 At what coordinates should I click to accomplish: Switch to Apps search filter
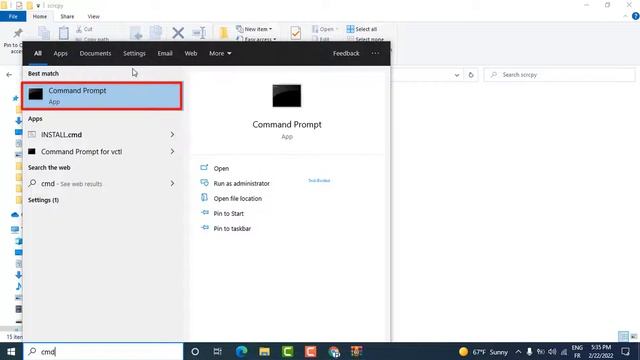click(x=60, y=53)
